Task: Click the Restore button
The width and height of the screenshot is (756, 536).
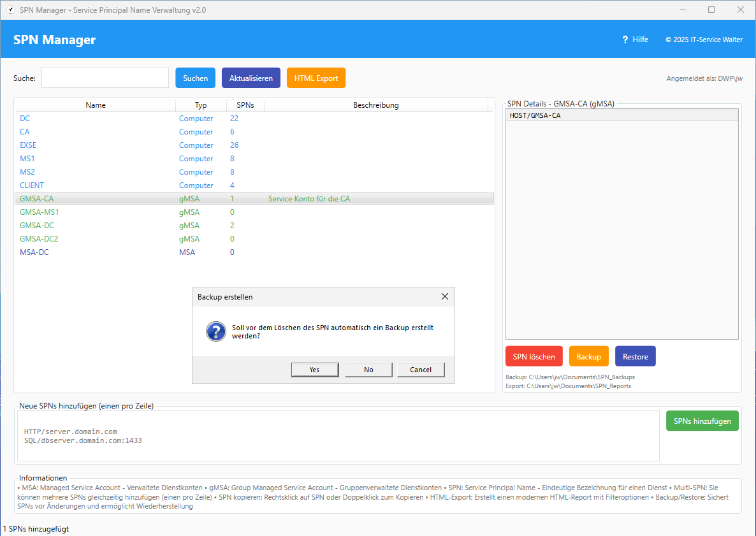Action: click(x=635, y=356)
